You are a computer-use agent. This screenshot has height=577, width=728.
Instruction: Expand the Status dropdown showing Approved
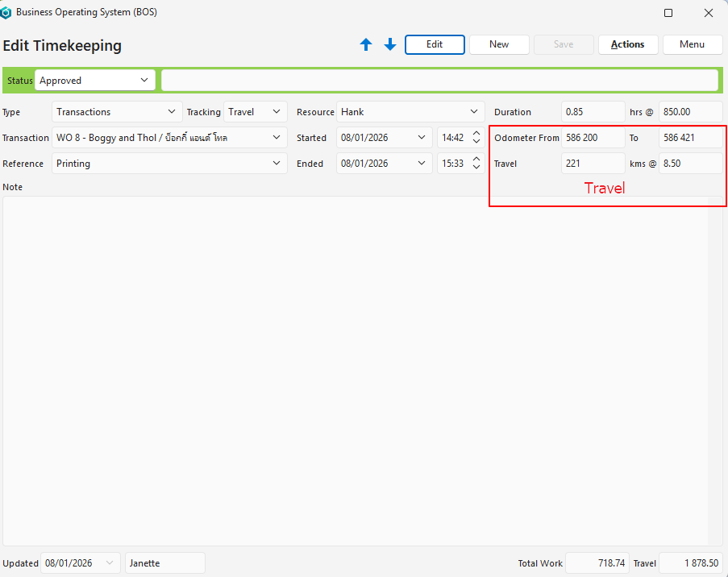coord(144,81)
